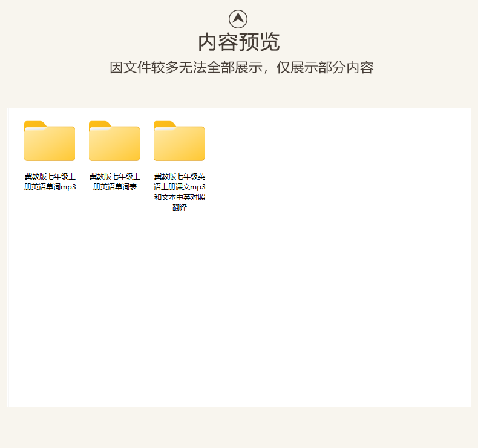The image size is (478, 448).
Task: Select the label 冀教版七年级英语上册课文mp3和文本中英对照翻译
Action: pyautogui.click(x=180, y=192)
